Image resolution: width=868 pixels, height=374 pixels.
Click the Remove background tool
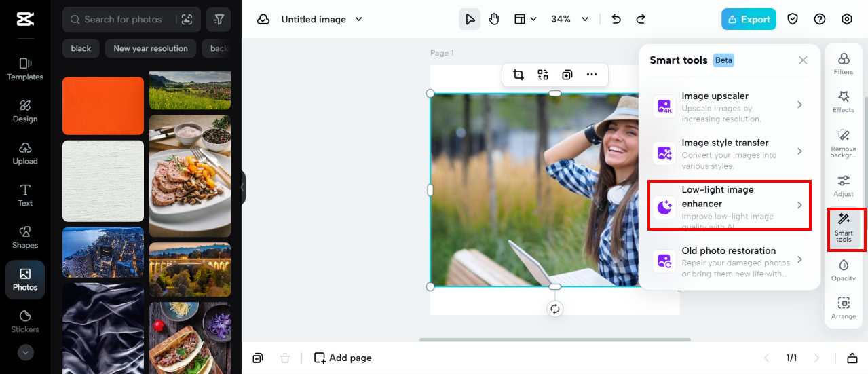click(x=844, y=143)
